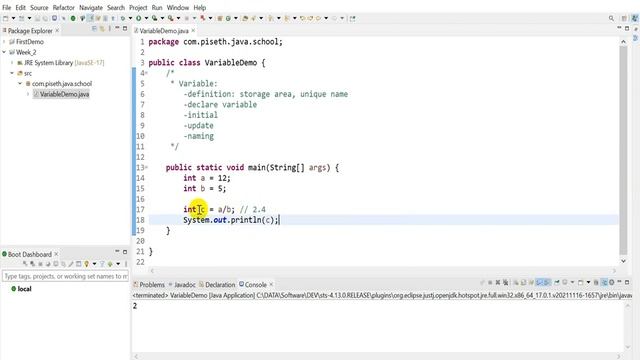Close the Console tab
The image size is (640, 360).
click(x=271, y=284)
